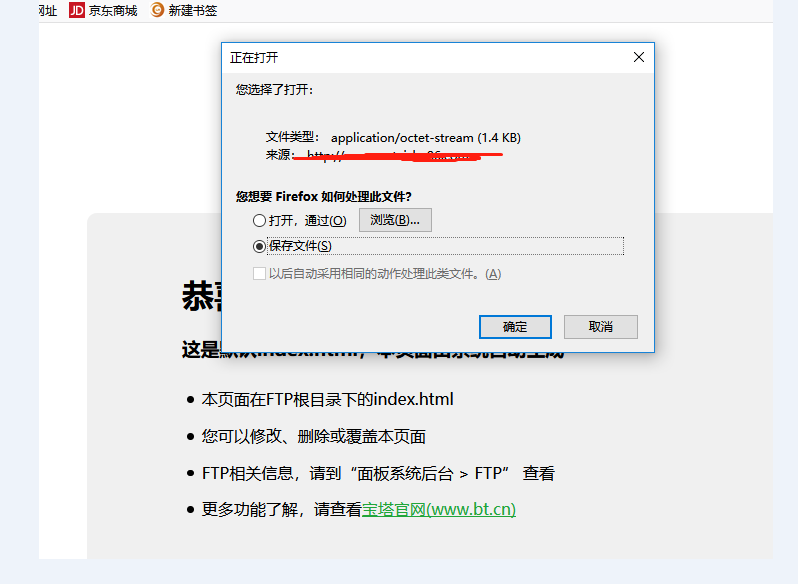798x584 pixels.
Task: Click the orange 新建书签 bookmark icon
Action: (x=157, y=10)
